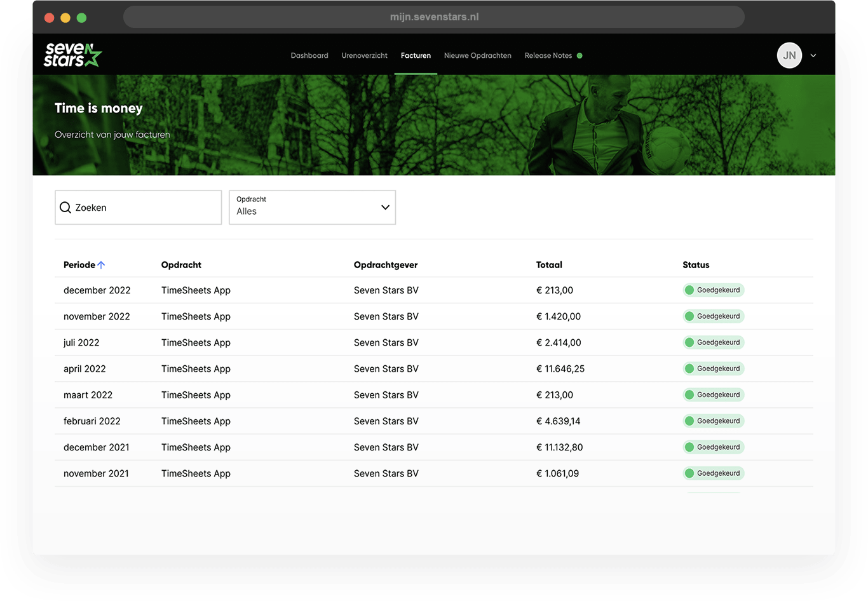Click the € 1.061,09 total
Screen dimensions: 868x601
[x=558, y=473]
